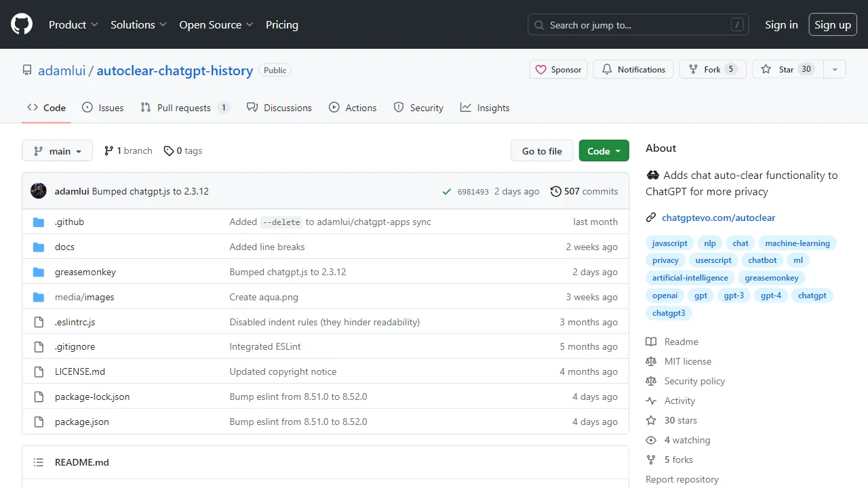
Task: View the 0 tags link
Action: pyautogui.click(x=183, y=150)
